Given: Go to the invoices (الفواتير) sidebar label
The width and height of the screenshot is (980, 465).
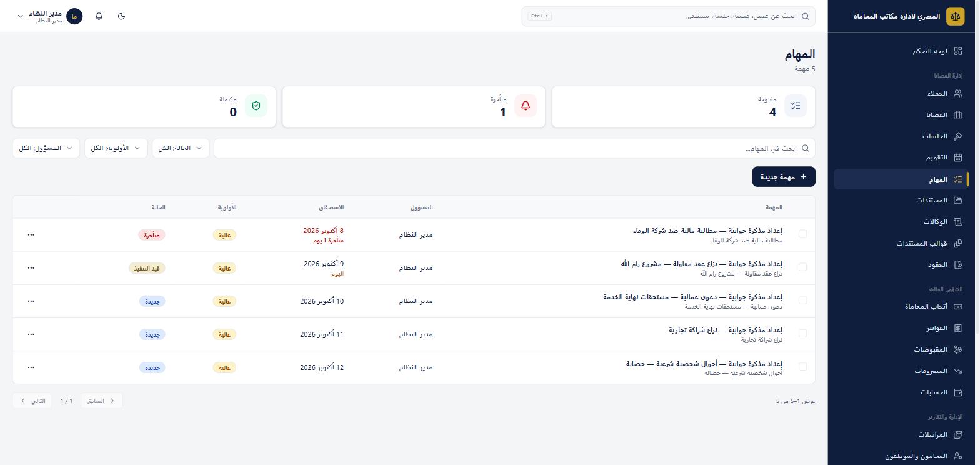Looking at the screenshot, I should pos(937,328).
